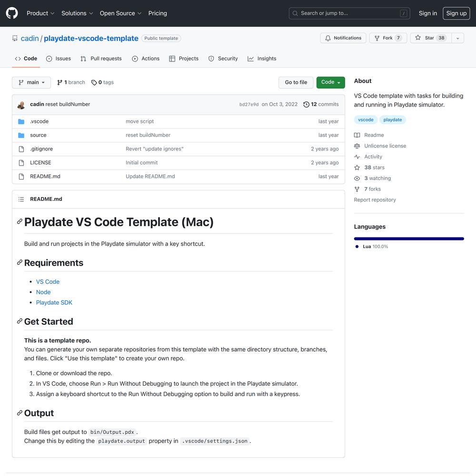The image size is (476, 476).
Task: Switch to the Projects tab
Action: pos(184,59)
